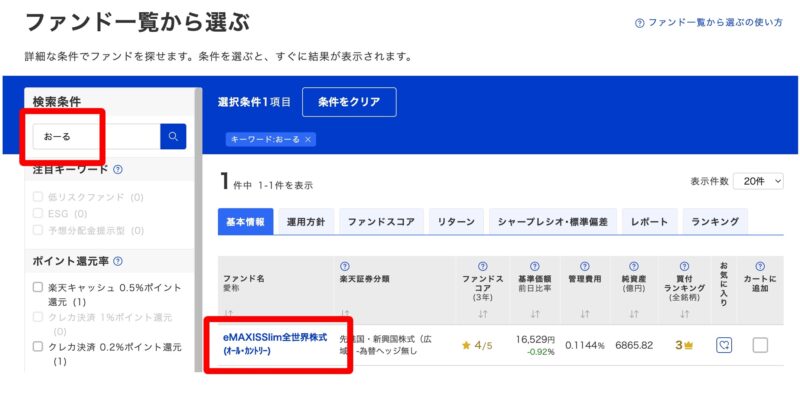Image resolution: width=800 pixels, height=396 pixels.
Task: Switch to ファンドスコア tab
Action: tap(381, 221)
